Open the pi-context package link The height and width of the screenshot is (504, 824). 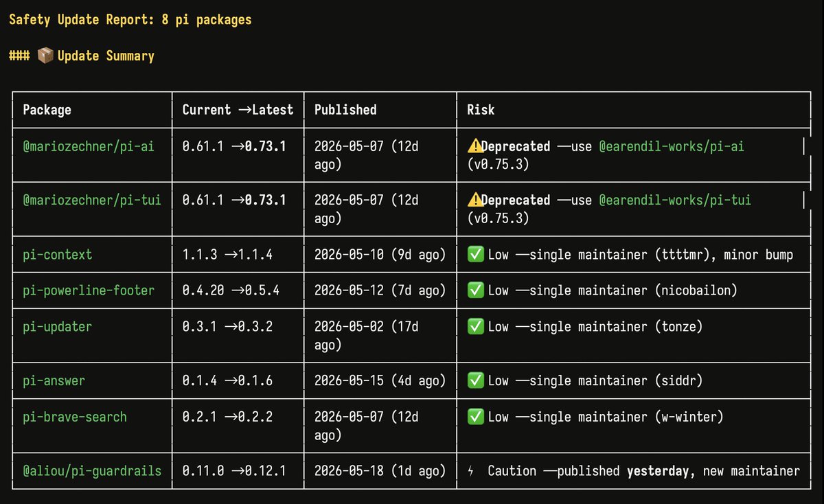point(58,255)
